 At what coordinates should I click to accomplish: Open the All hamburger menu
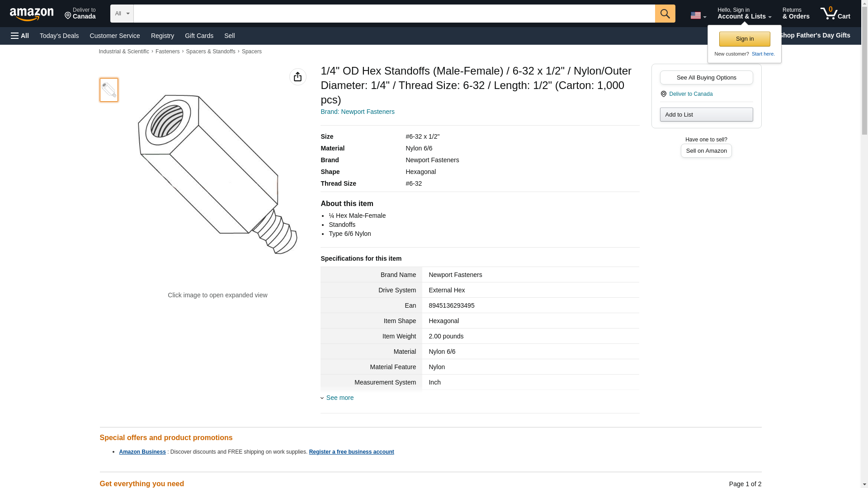pyautogui.click(x=20, y=36)
